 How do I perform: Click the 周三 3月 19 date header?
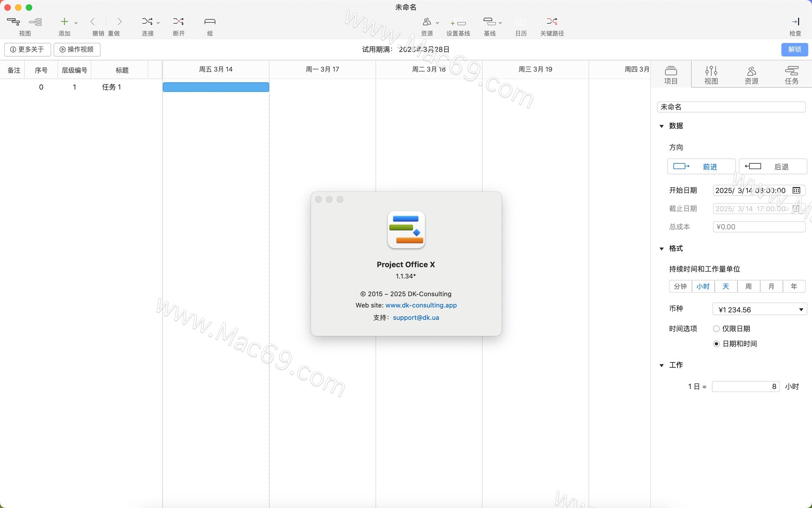click(x=535, y=69)
